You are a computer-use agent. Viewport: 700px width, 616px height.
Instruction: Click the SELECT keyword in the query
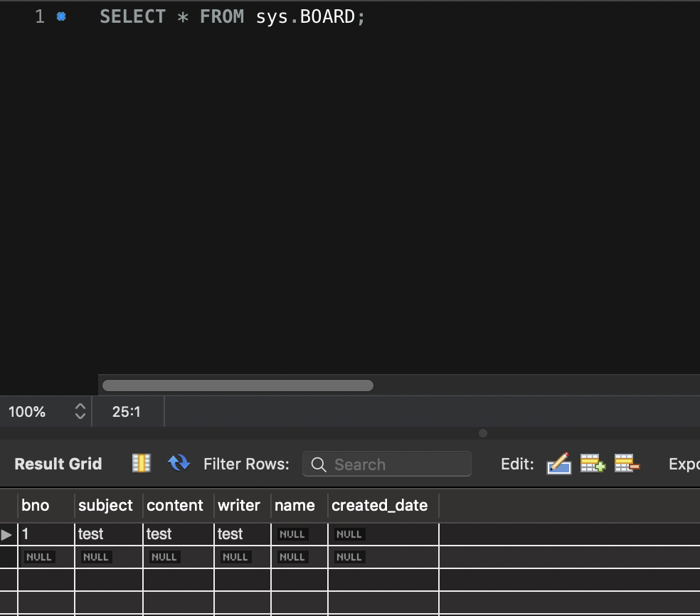(x=132, y=16)
